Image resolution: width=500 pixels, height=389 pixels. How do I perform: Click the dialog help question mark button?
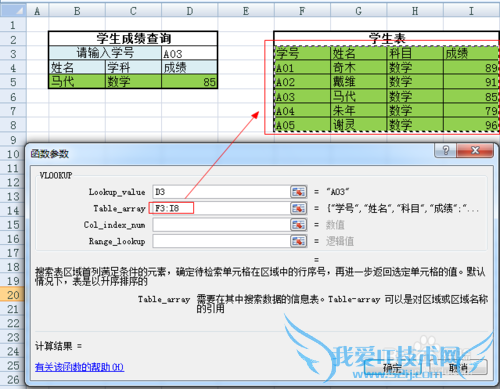click(446, 151)
